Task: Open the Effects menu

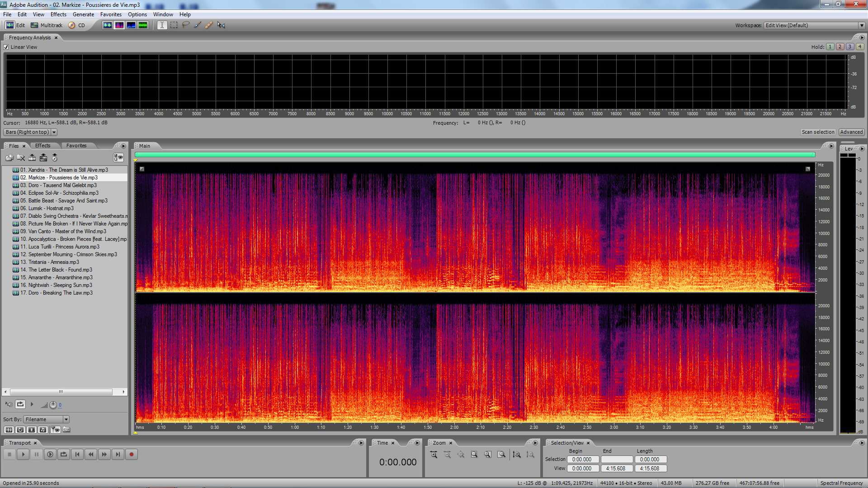Action: [x=58, y=14]
